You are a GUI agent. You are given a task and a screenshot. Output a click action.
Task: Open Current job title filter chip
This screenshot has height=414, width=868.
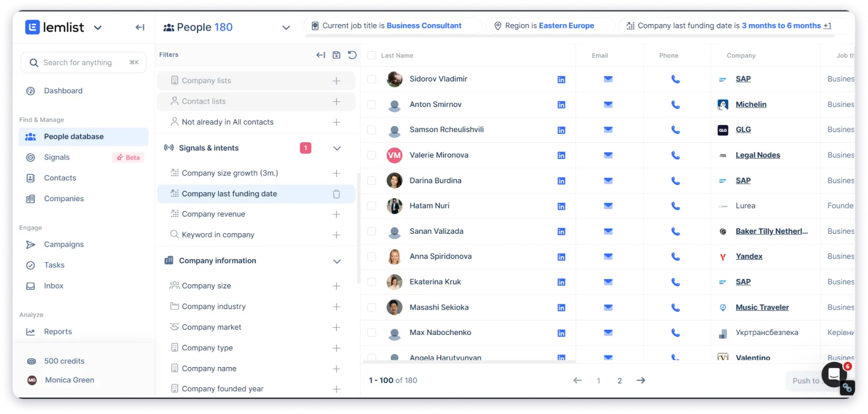[x=393, y=26]
